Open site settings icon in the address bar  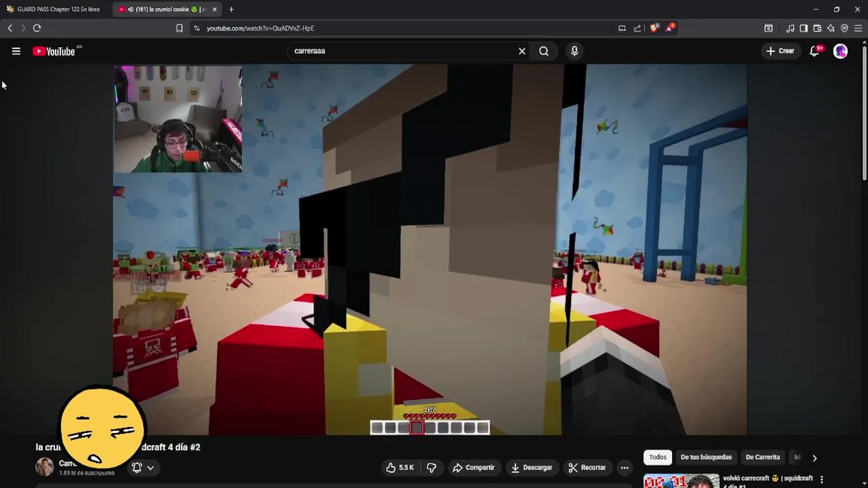click(x=197, y=28)
